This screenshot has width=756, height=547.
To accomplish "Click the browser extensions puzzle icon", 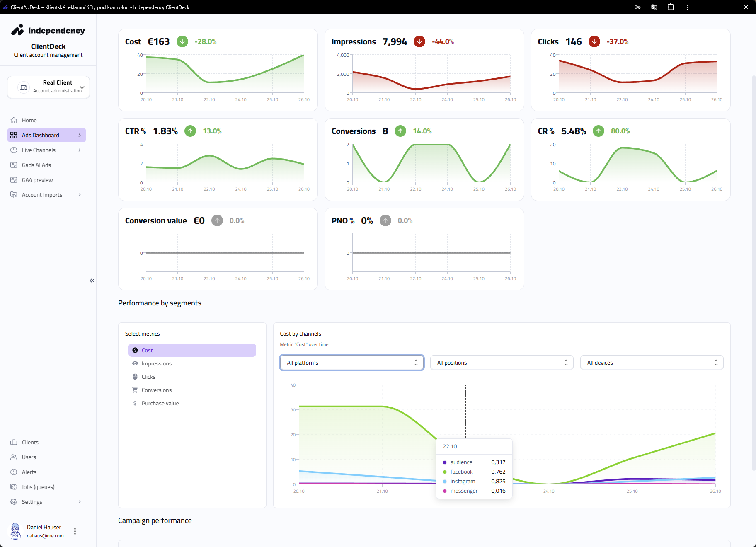I will [x=671, y=7].
